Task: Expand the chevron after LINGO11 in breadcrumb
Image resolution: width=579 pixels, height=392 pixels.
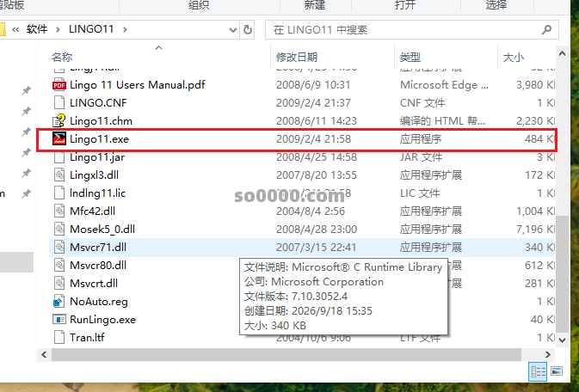Action: (125, 29)
